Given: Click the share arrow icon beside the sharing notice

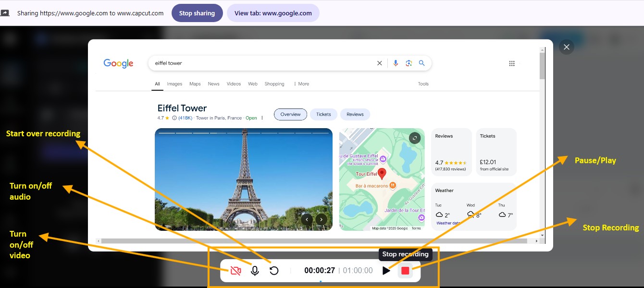Looking at the screenshot, I should coord(5,13).
